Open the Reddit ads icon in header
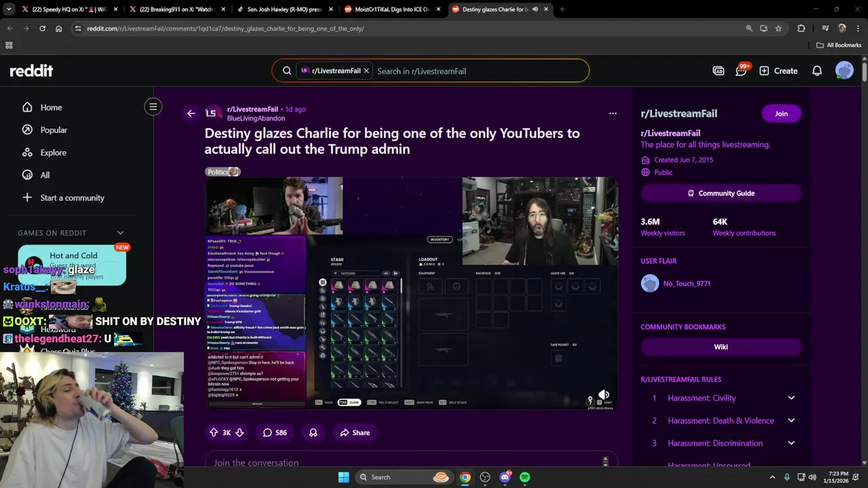Viewport: 868px width, 488px height. (718, 70)
